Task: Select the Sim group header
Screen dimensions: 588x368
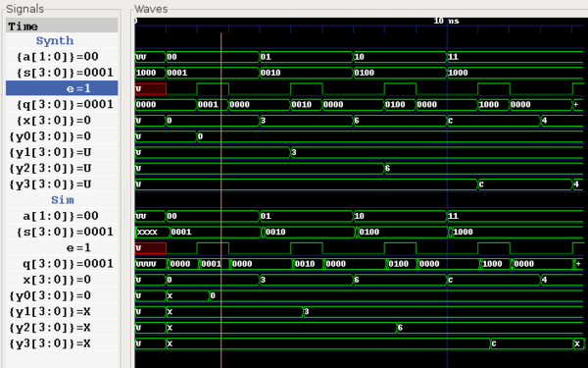Action: (x=63, y=200)
